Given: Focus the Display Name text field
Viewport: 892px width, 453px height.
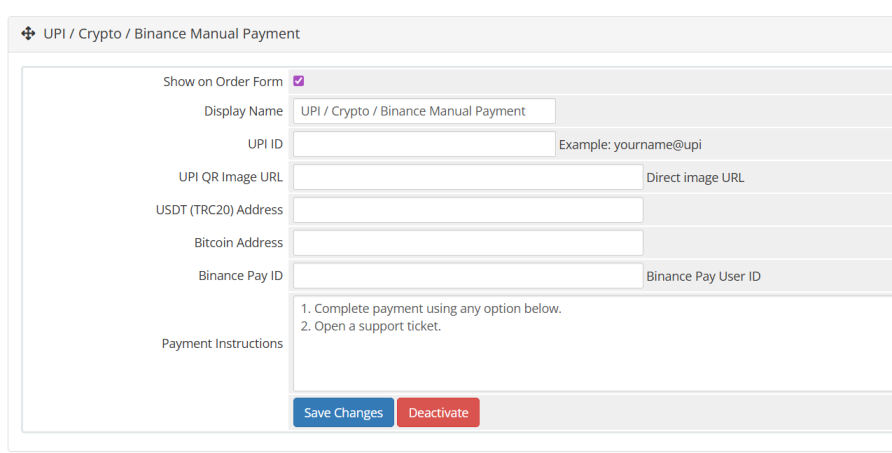Looking at the screenshot, I should (x=424, y=111).
